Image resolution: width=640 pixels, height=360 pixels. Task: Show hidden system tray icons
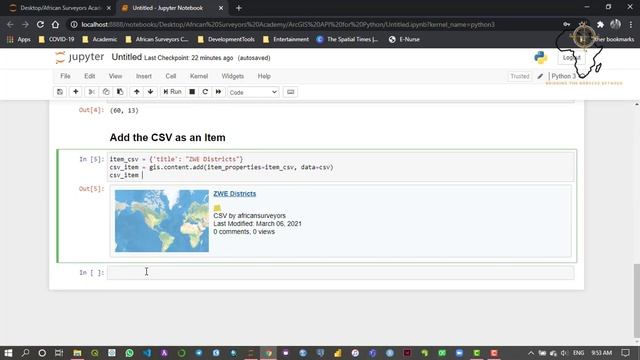pos(531,353)
